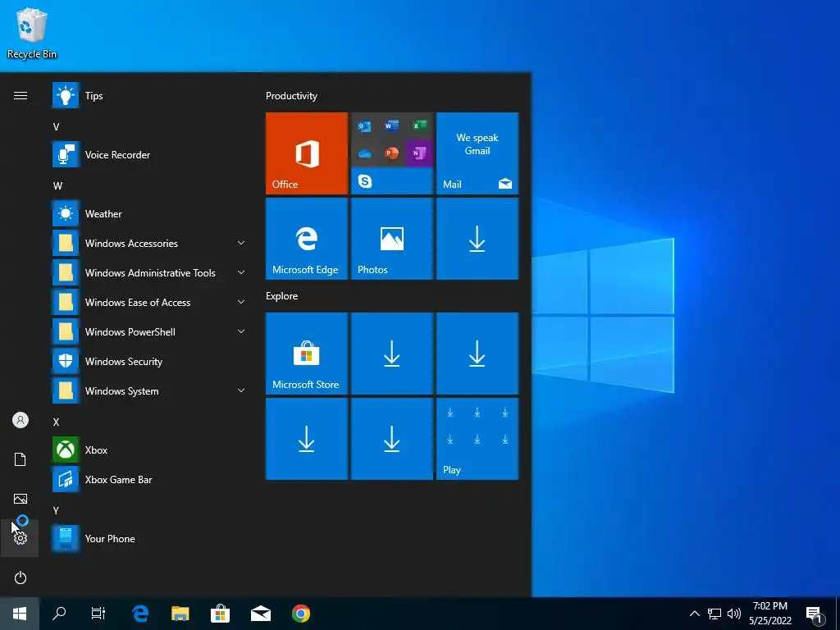
Task: Click the Windows Start button
Action: 20,614
